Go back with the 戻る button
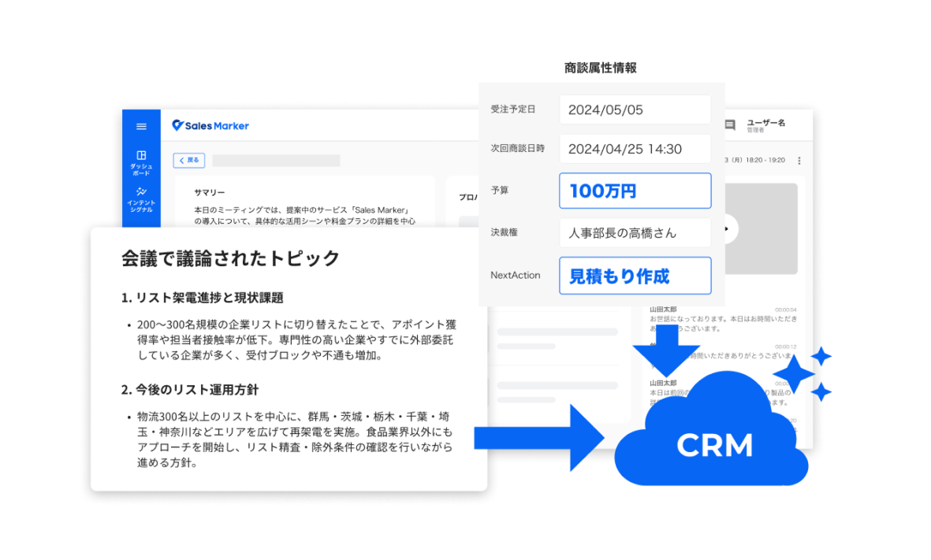The width and height of the screenshot is (931, 560). point(189,160)
